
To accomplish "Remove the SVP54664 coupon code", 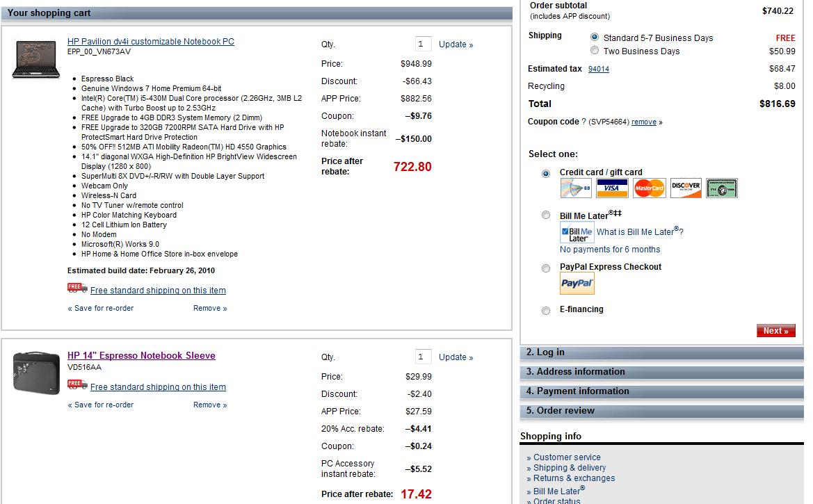I will 644,122.
